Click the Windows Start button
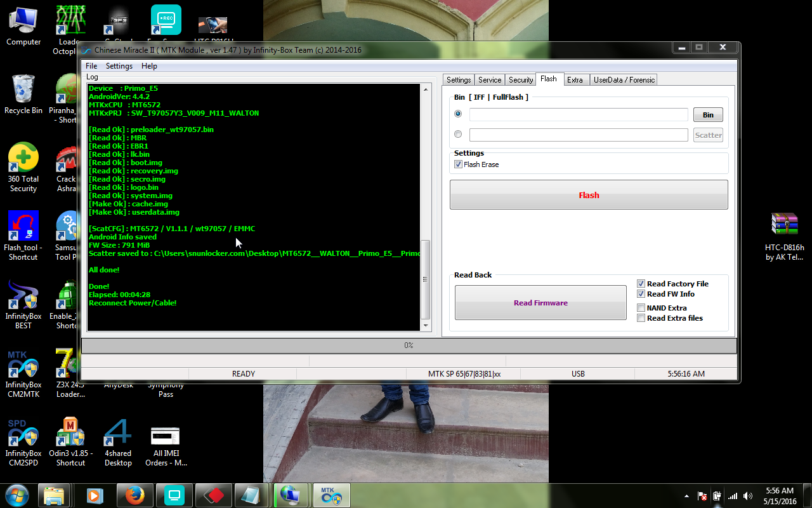Screen dimensions: 812x508 pyautogui.click(x=16, y=495)
